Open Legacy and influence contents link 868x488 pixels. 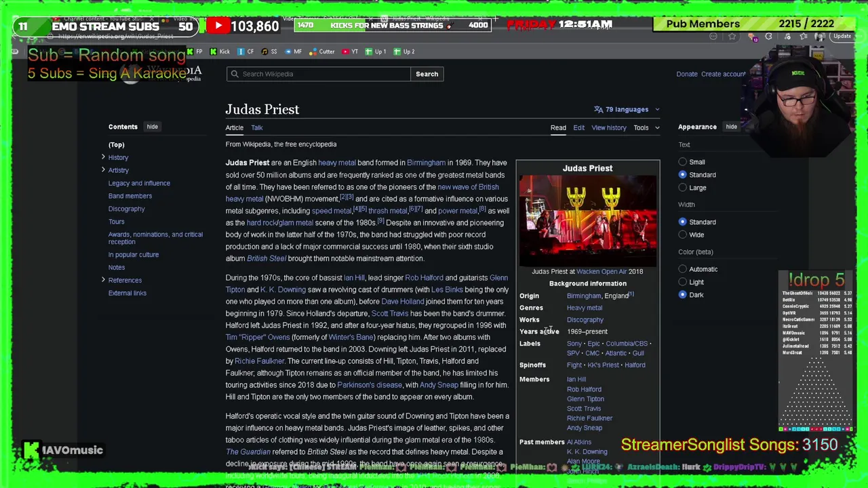pyautogui.click(x=139, y=183)
